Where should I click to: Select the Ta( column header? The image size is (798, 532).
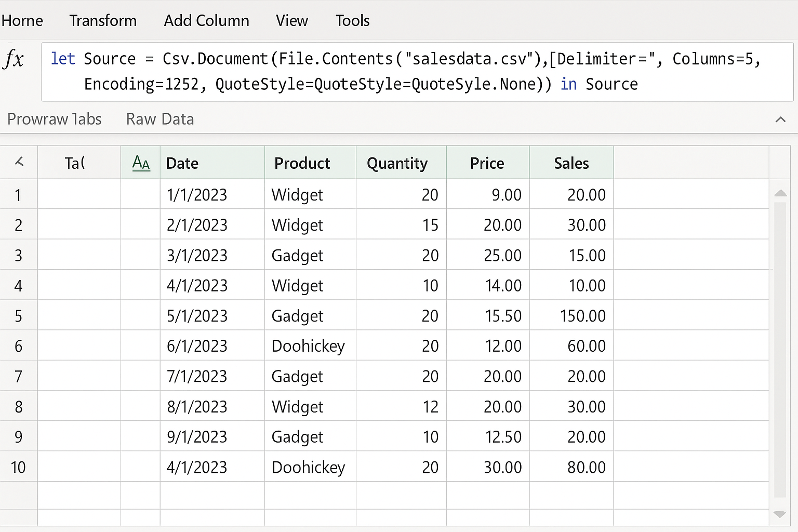(x=79, y=163)
